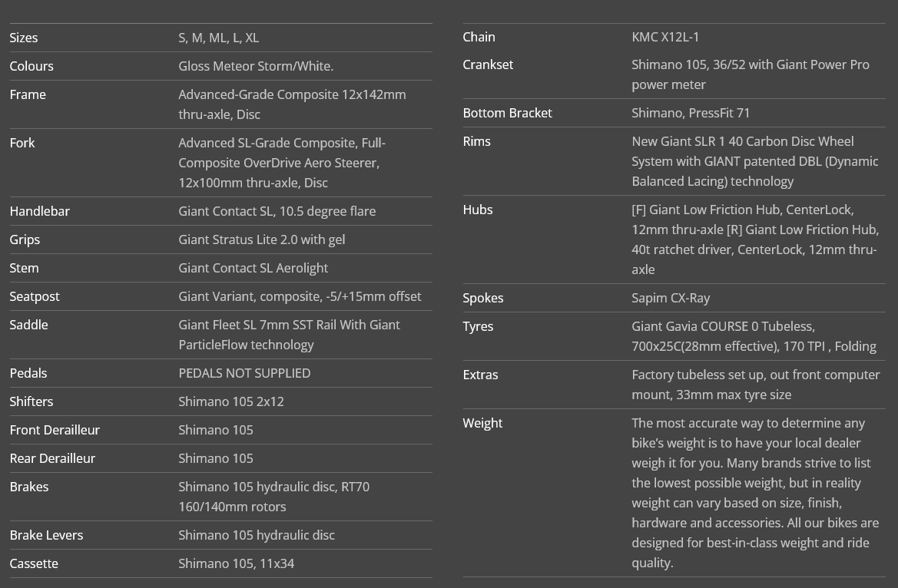The width and height of the screenshot is (898, 588).
Task: Click the 'Hubs' label
Action: coord(478,210)
